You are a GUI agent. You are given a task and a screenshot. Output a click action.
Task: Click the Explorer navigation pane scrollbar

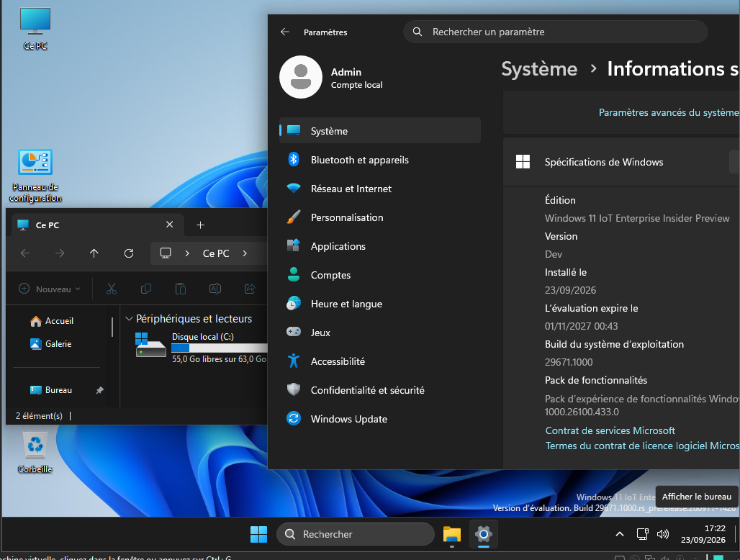pyautogui.click(x=112, y=328)
